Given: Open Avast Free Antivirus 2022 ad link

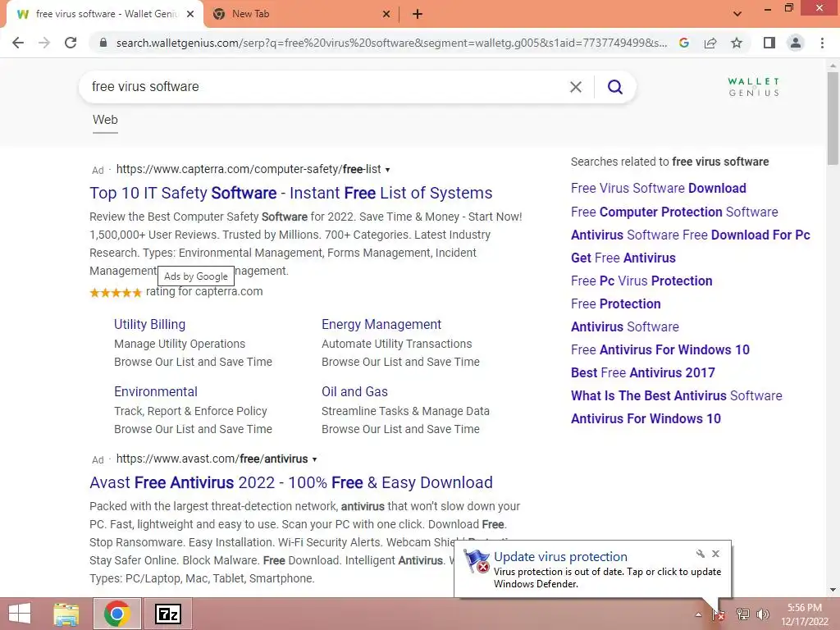Looking at the screenshot, I should (291, 482).
